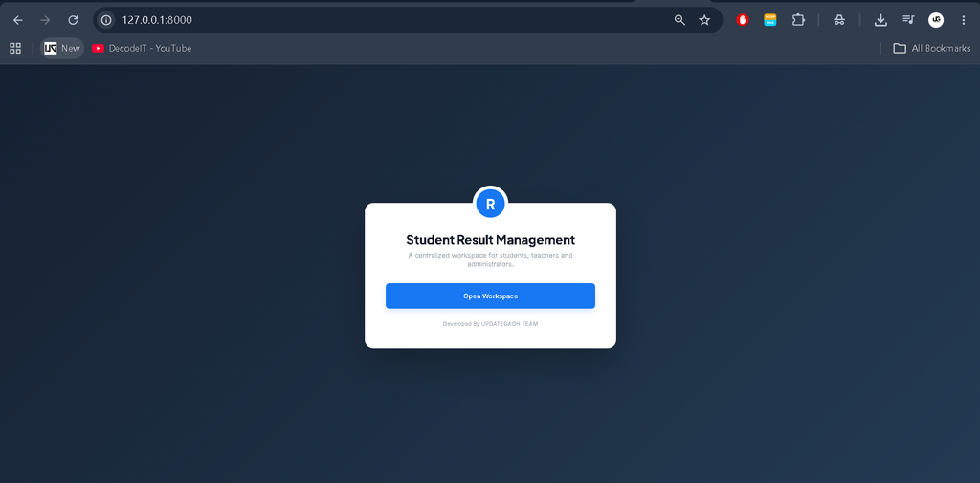Click the browser forward arrow

45,20
